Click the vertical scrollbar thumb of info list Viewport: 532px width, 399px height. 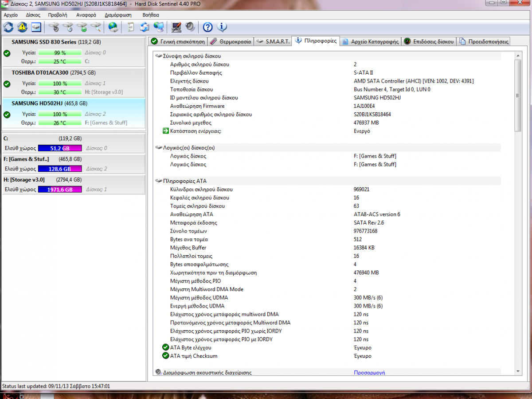pos(518,95)
